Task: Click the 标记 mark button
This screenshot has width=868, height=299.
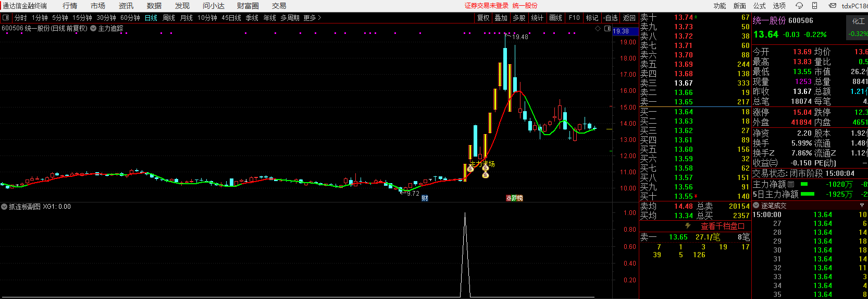Action: pos(592,18)
